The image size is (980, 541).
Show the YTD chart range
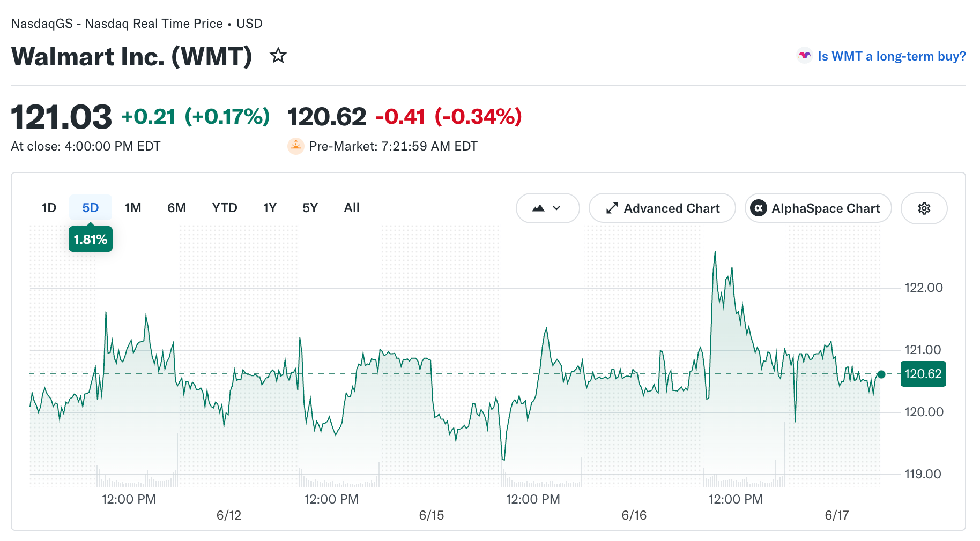pyautogui.click(x=225, y=208)
